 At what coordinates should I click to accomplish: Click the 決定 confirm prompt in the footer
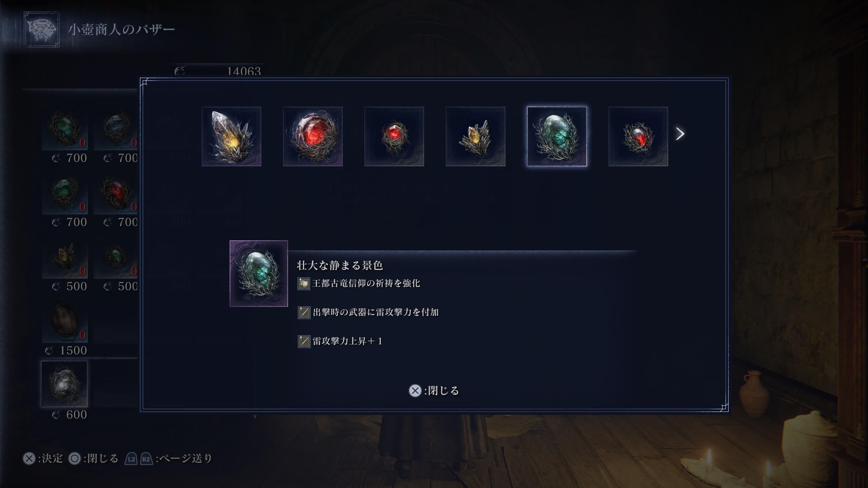tap(43, 458)
